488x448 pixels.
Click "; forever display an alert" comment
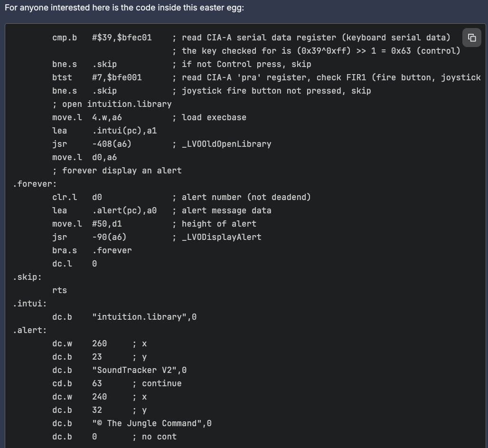click(117, 171)
